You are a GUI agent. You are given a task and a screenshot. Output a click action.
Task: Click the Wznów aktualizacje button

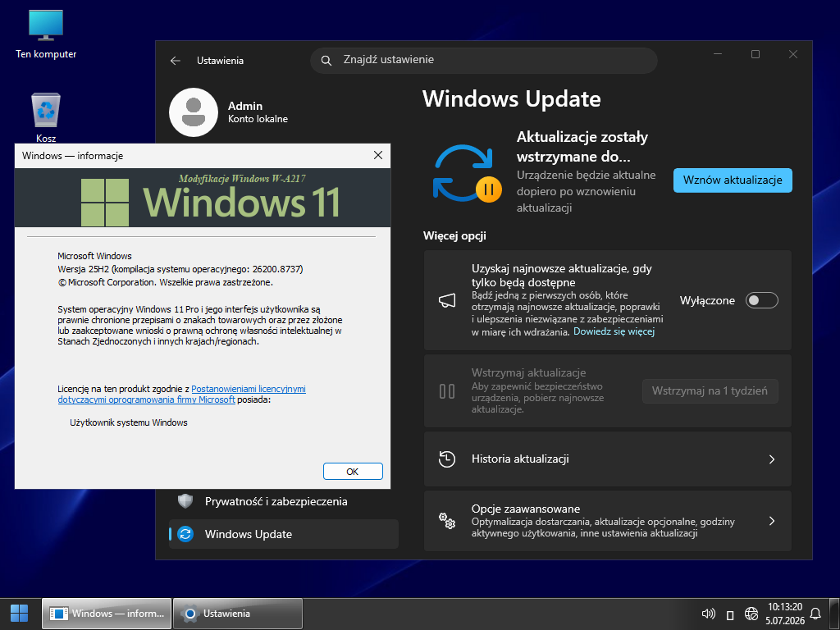coord(733,180)
